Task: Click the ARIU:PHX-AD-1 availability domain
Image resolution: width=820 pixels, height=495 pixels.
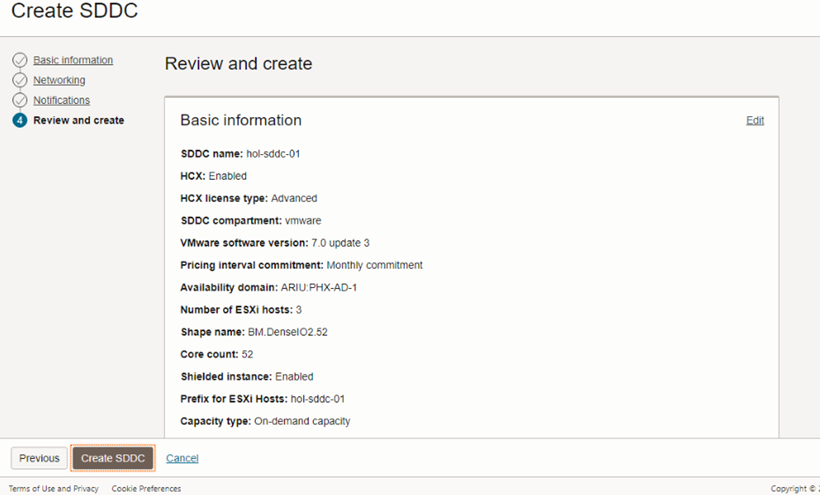Action: [x=319, y=287]
